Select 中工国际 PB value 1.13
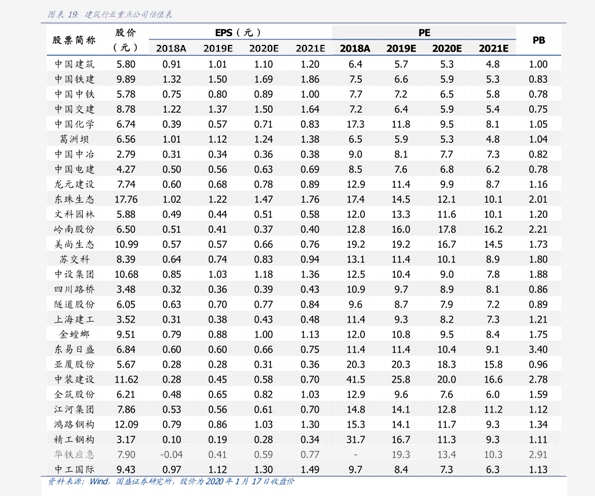The height and width of the screenshot is (496, 595). [538, 469]
